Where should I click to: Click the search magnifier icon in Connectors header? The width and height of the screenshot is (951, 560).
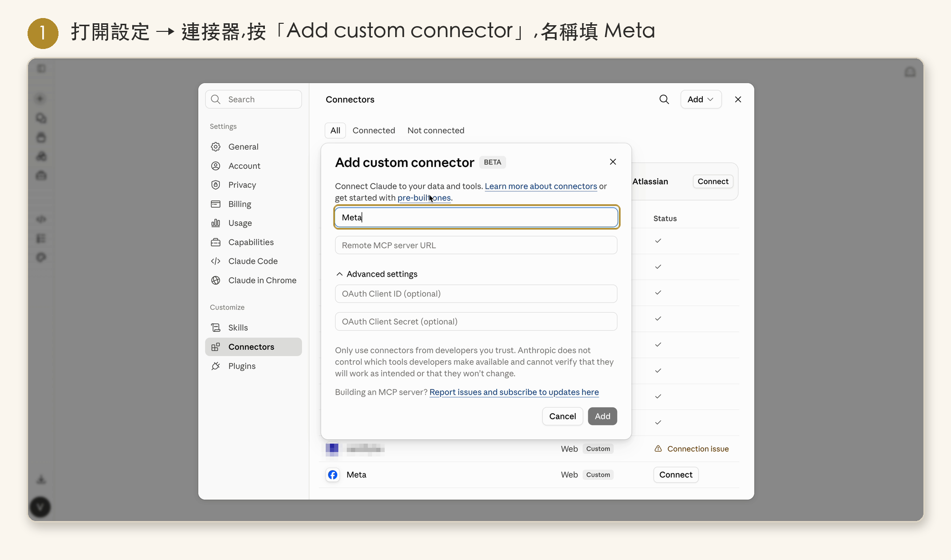pos(664,99)
